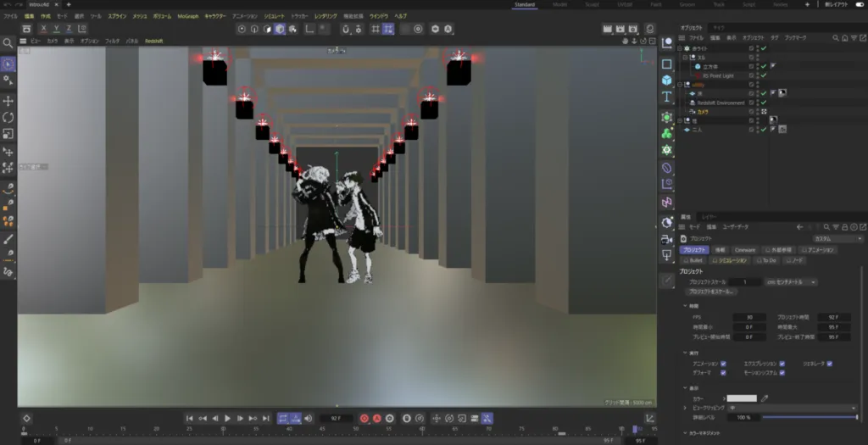Click the record keyframe button
The width and height of the screenshot is (868, 445).
point(364,418)
